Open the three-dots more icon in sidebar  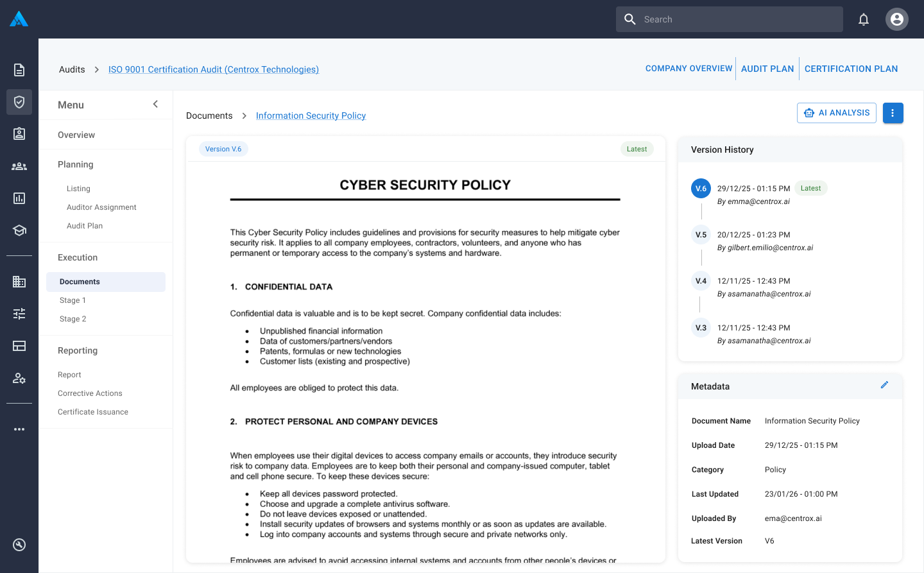tap(19, 429)
